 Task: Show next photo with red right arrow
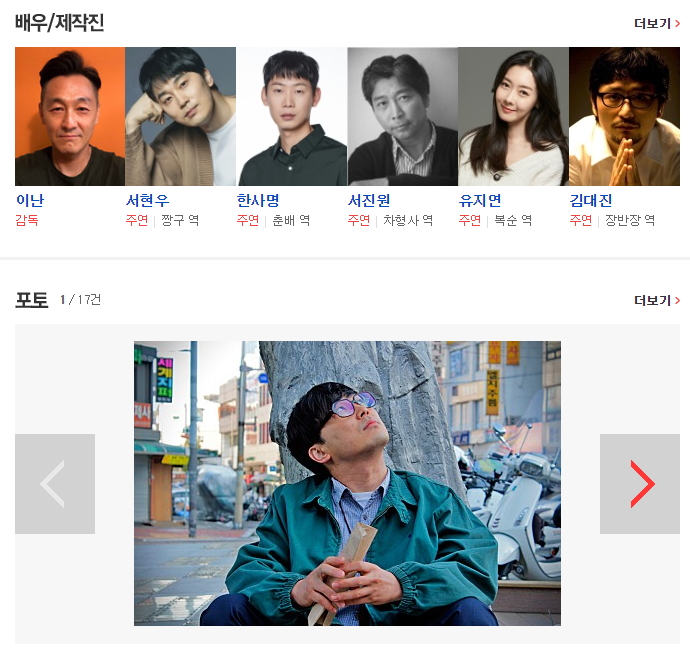[639, 484]
